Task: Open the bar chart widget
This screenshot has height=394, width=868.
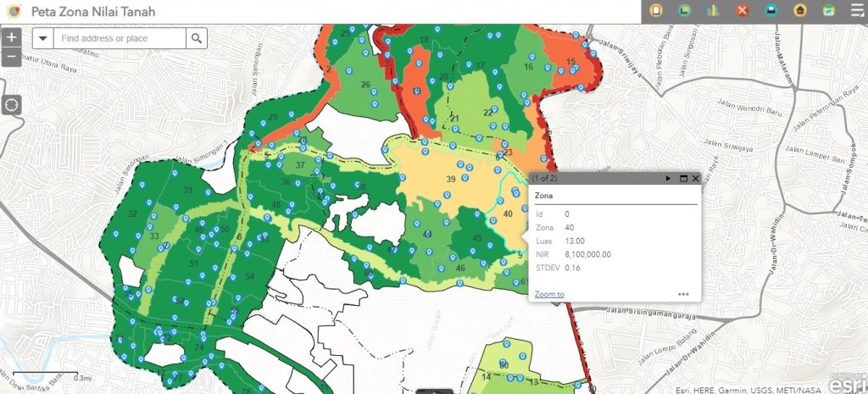Action: click(713, 11)
